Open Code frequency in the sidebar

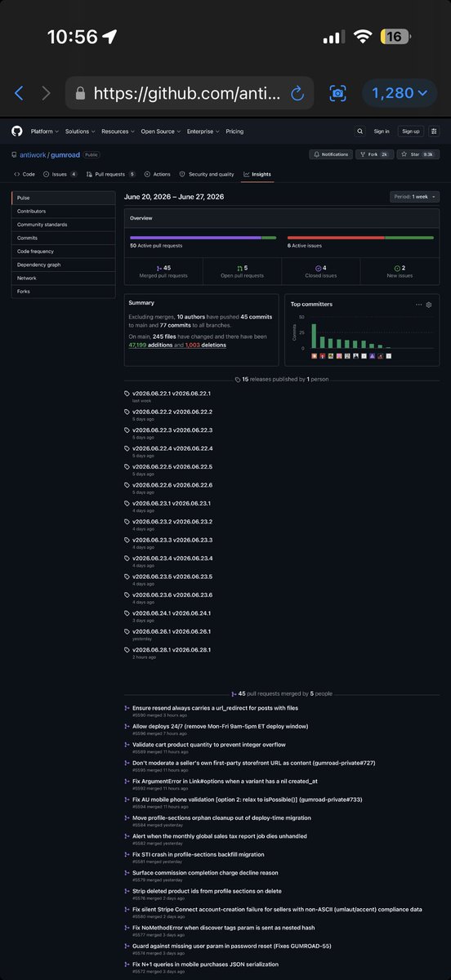click(64, 251)
